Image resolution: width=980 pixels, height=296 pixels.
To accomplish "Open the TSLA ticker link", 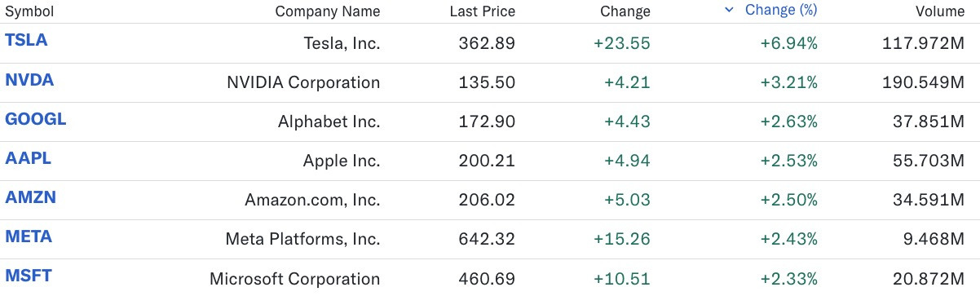I will click(26, 41).
